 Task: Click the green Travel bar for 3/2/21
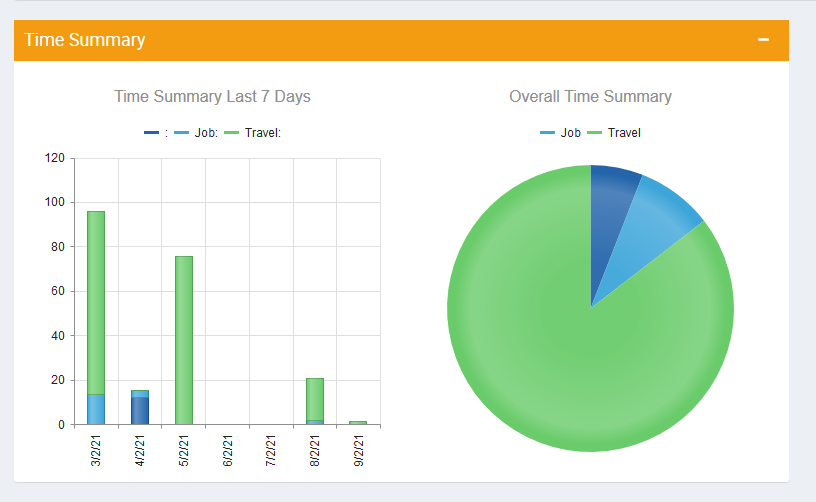[96, 300]
